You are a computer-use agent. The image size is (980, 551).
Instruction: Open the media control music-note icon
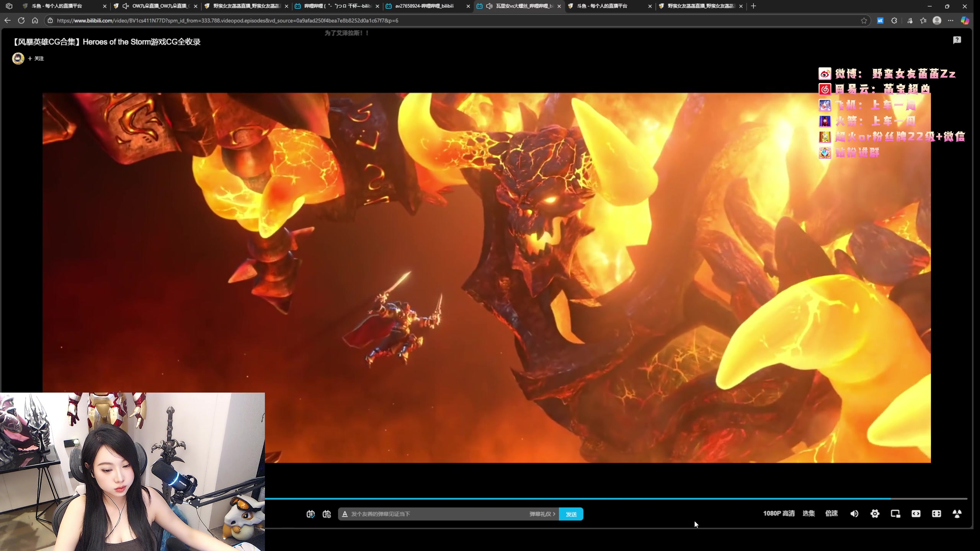click(x=910, y=21)
